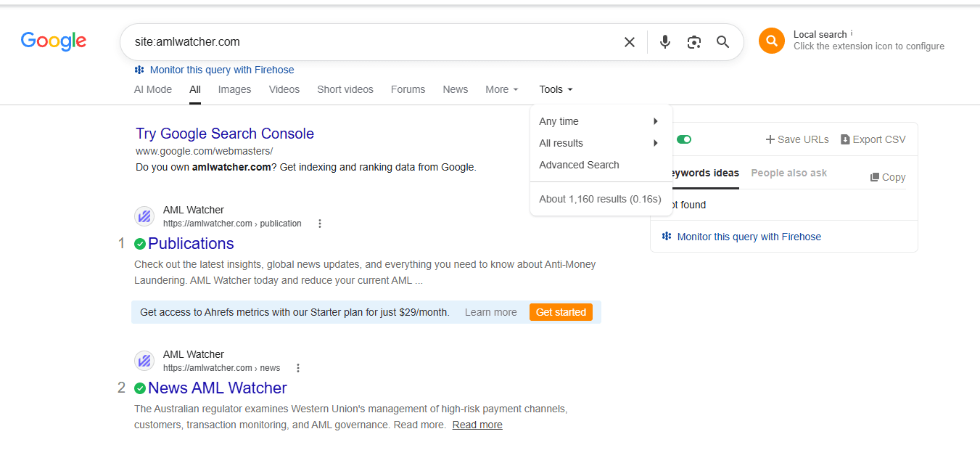Expand the Any time filter
980x458 pixels.
pyautogui.click(x=601, y=121)
